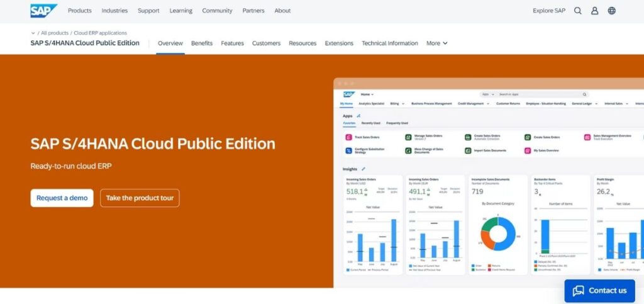Click the SAP logo in the site header
The height and width of the screenshot is (304, 644).
point(43,11)
